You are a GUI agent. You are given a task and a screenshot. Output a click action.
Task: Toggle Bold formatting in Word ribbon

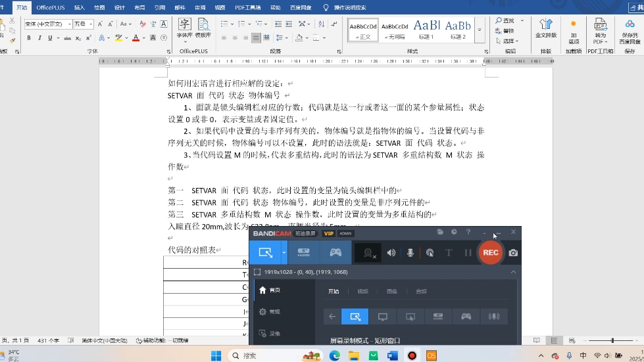click(x=29, y=38)
